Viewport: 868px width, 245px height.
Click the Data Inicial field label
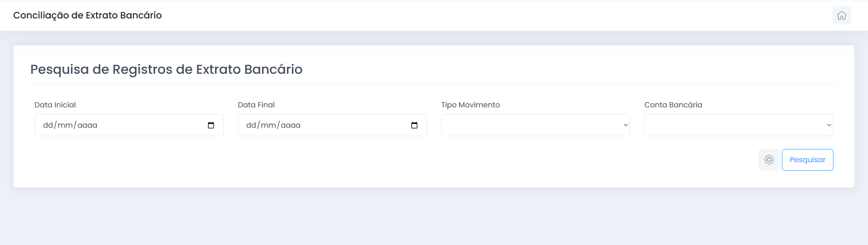click(55, 105)
